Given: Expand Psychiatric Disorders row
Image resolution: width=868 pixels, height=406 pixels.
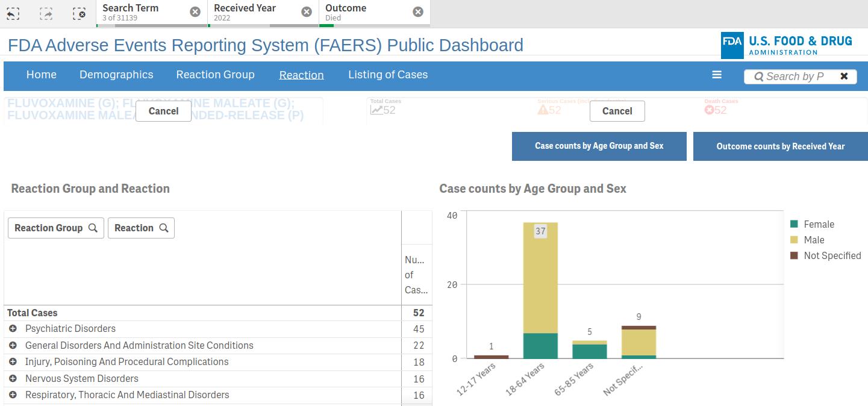Looking at the screenshot, I should (13, 329).
